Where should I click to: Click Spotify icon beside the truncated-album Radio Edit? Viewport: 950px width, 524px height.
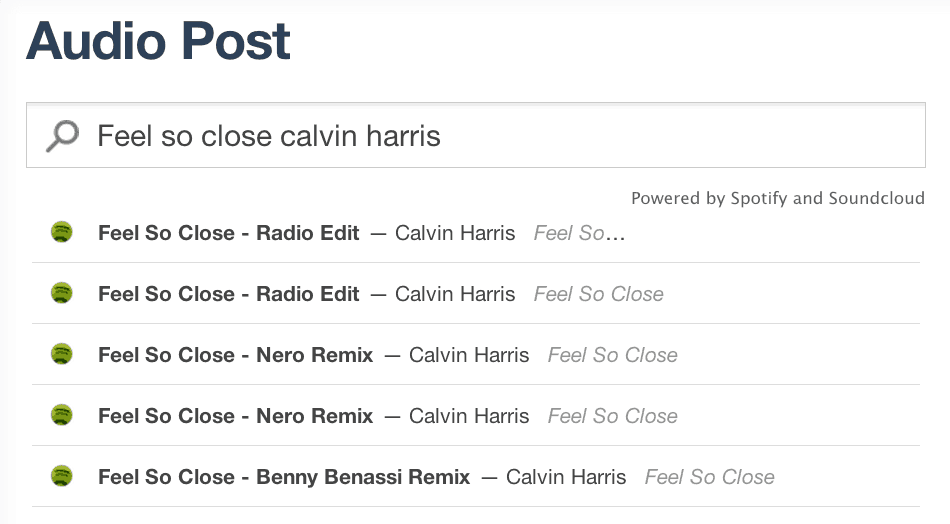tap(61, 232)
